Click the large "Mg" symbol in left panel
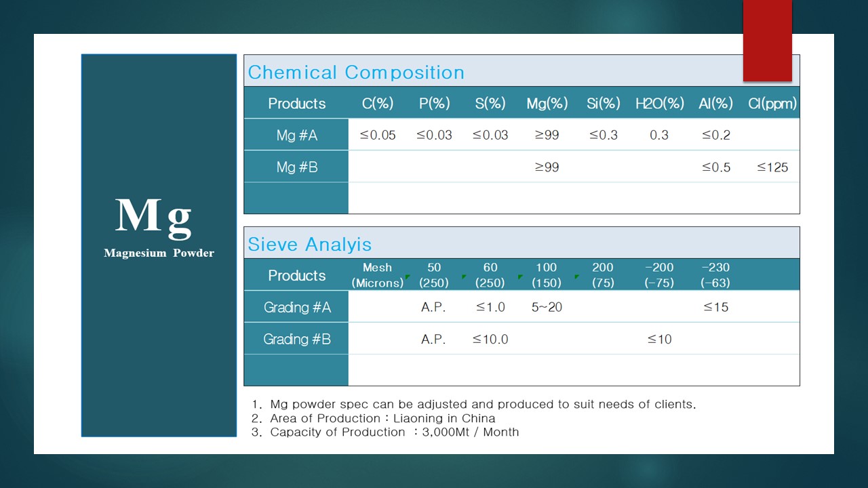Screen dimensions: 868x488 [153, 217]
